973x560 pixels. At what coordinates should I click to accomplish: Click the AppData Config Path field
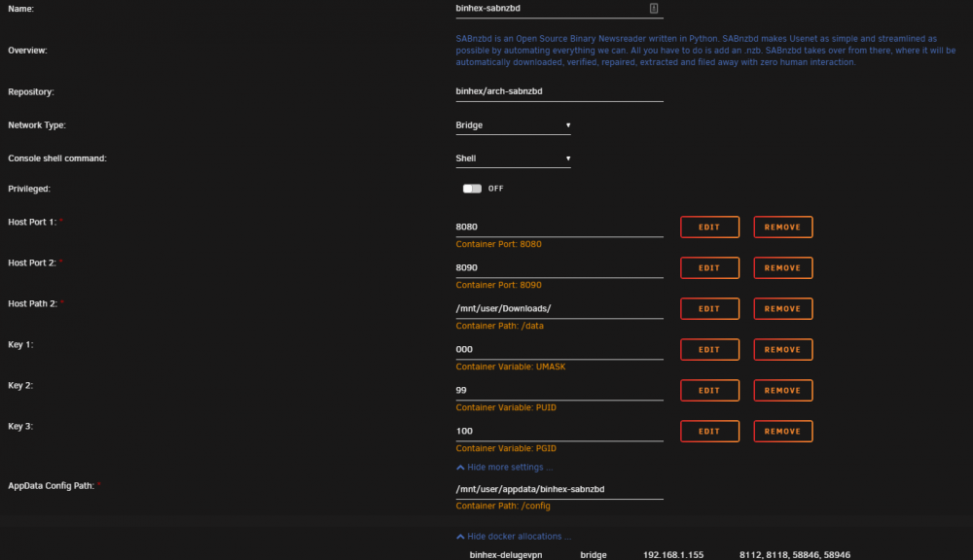(x=559, y=489)
